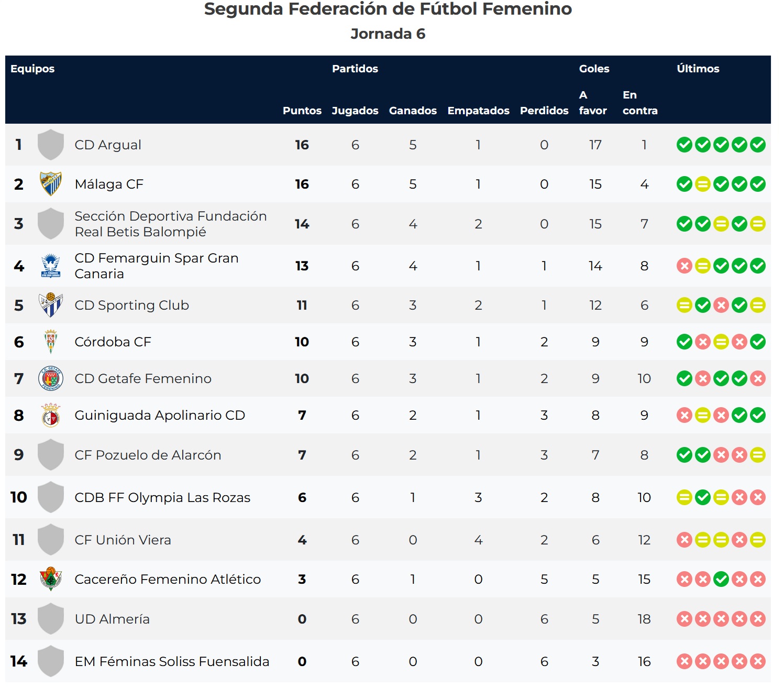
Task: Select CD Femarguin's red loss result icon
Action: 684,266
